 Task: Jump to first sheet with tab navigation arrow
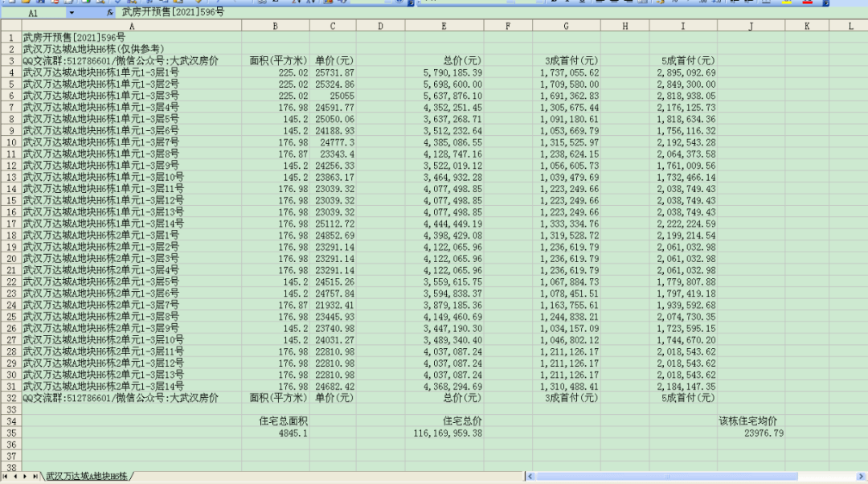(5, 476)
